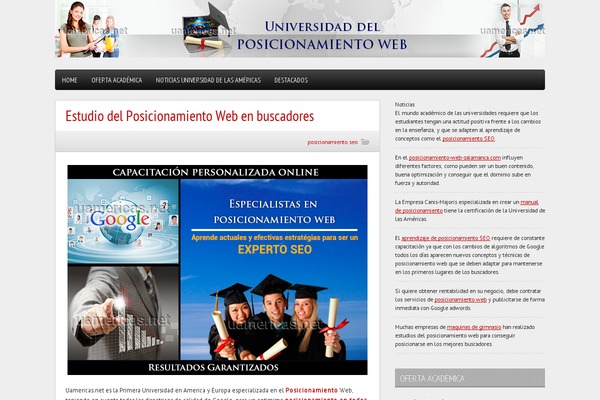Click the Oferta Academica sidebar heading
The height and width of the screenshot is (400, 600).
(x=470, y=378)
